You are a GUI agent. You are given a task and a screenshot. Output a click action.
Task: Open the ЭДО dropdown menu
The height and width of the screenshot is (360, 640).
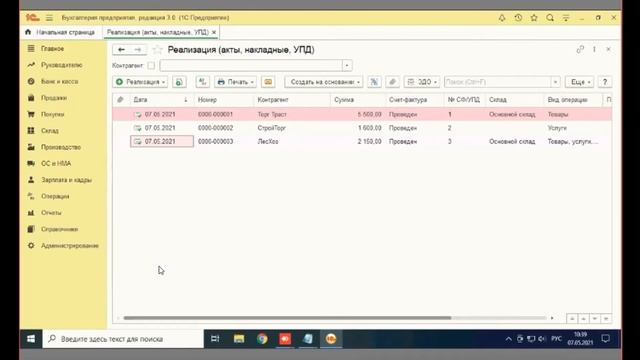point(422,82)
